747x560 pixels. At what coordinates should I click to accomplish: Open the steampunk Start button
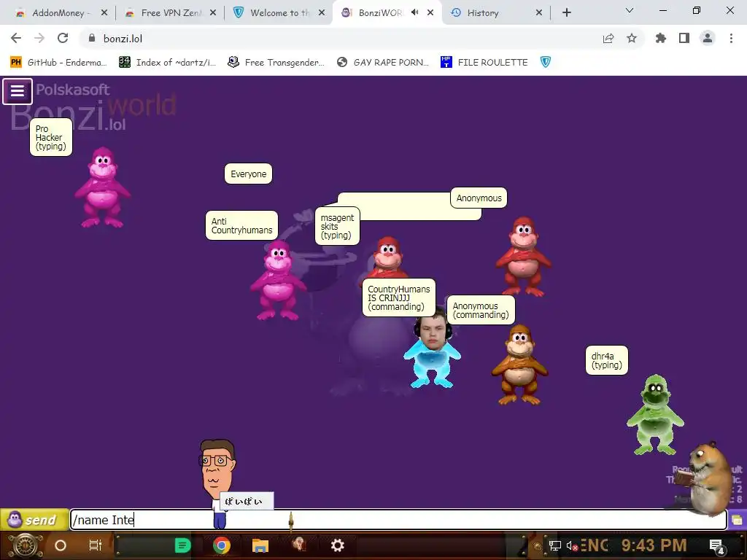(x=26, y=545)
